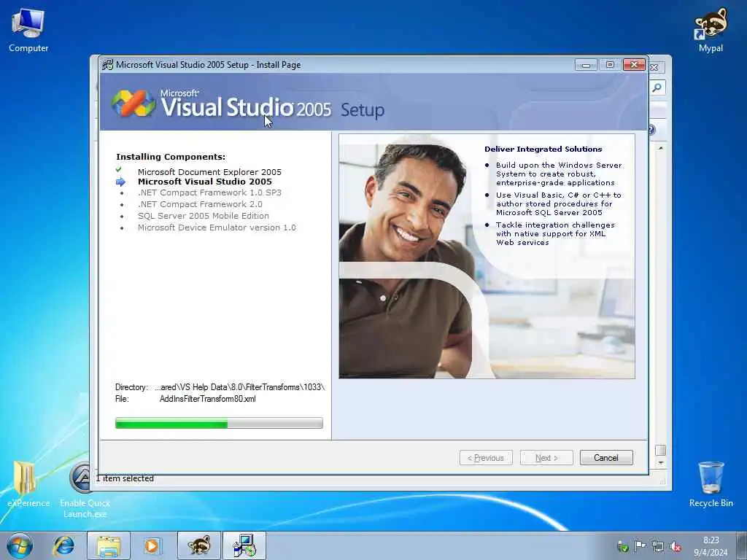Click the background window scrollbar down arrow

click(x=660, y=463)
